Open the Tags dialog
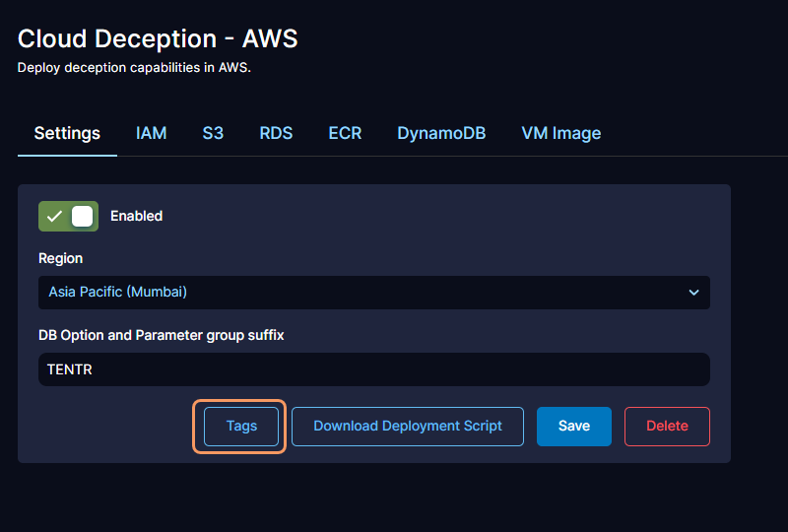 pos(241,427)
